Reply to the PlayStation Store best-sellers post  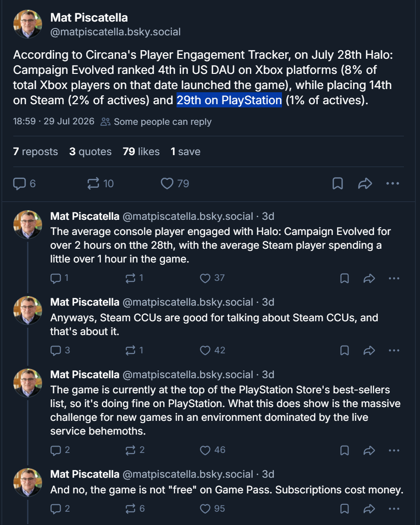click(x=60, y=450)
